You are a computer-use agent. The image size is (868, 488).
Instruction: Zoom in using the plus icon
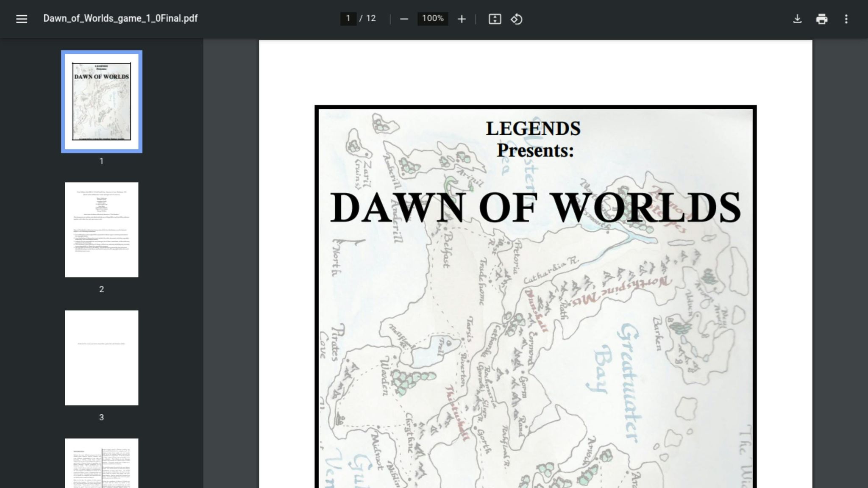462,19
